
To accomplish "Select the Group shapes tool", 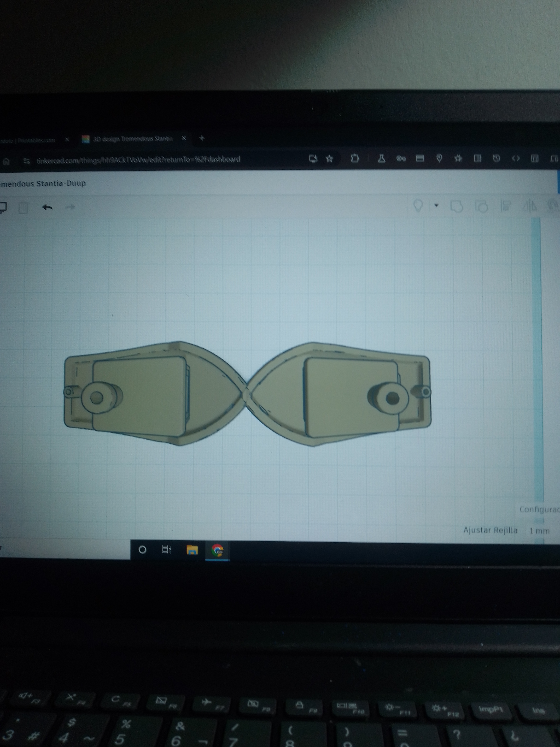I will [457, 206].
